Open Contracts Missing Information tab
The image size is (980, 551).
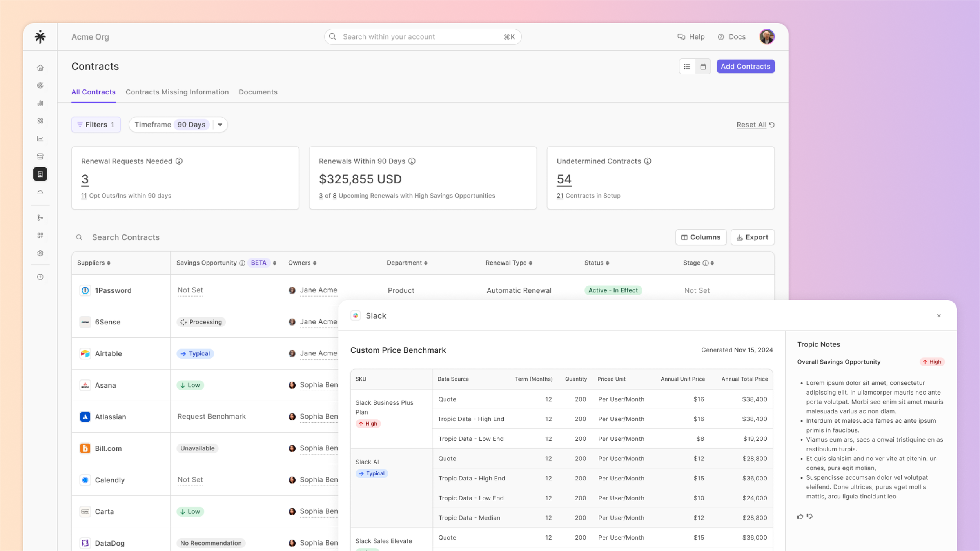(x=177, y=92)
